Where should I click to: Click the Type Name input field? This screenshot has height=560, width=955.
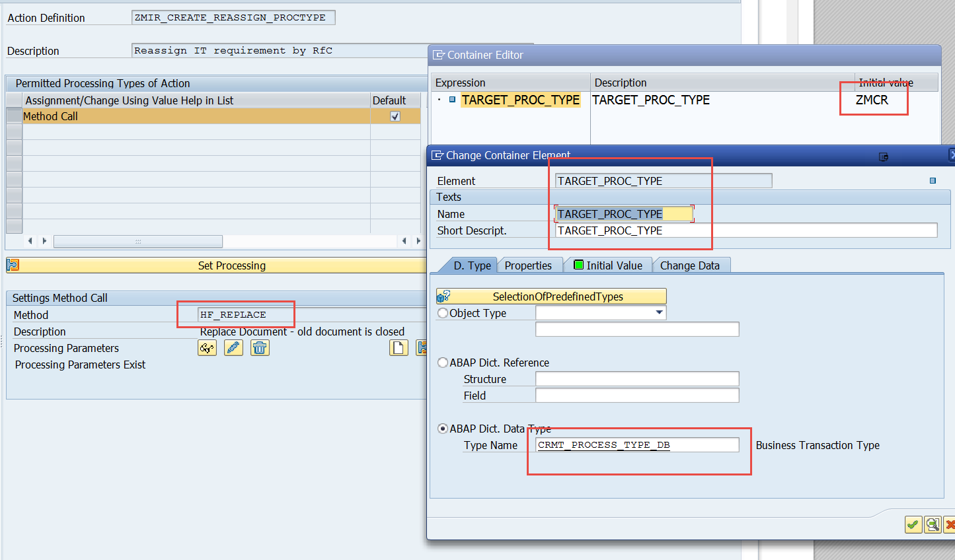point(637,445)
